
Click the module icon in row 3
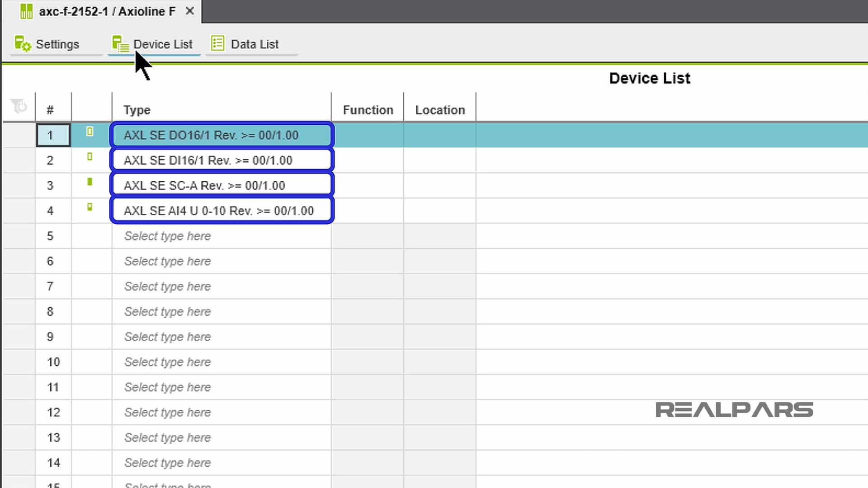(90, 182)
